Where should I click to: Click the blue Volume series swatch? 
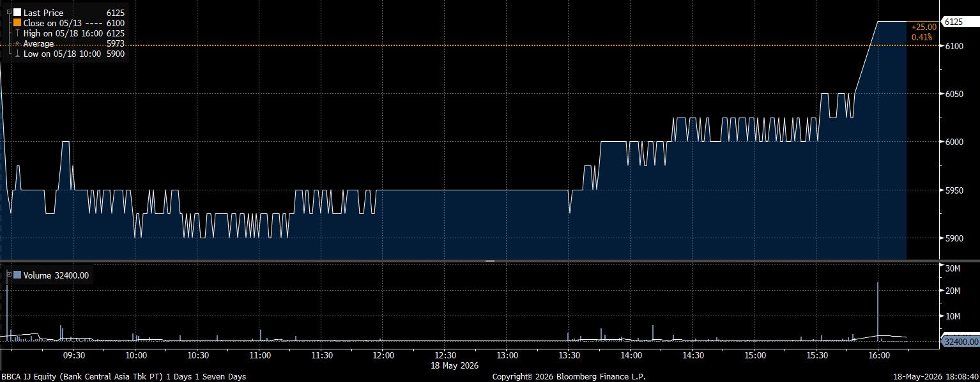tap(17, 275)
